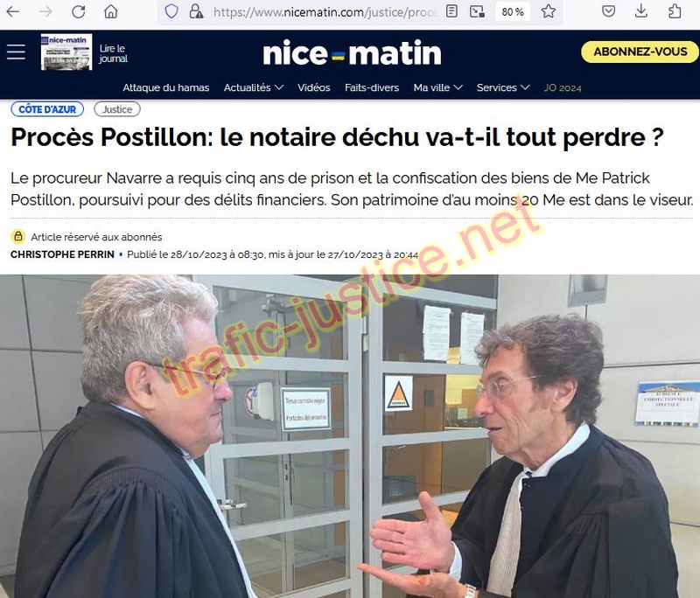The width and height of the screenshot is (700, 598).
Task: Click the browser back arrow
Action: 12,11
